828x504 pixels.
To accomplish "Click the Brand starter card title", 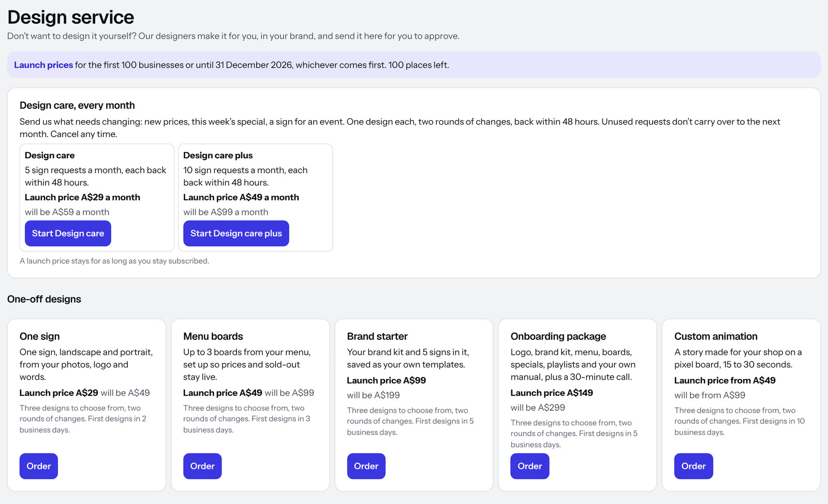I will 377,336.
